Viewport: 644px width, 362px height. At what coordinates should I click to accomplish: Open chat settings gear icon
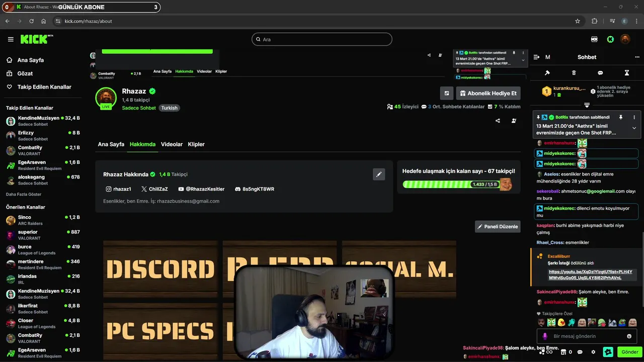click(594, 352)
